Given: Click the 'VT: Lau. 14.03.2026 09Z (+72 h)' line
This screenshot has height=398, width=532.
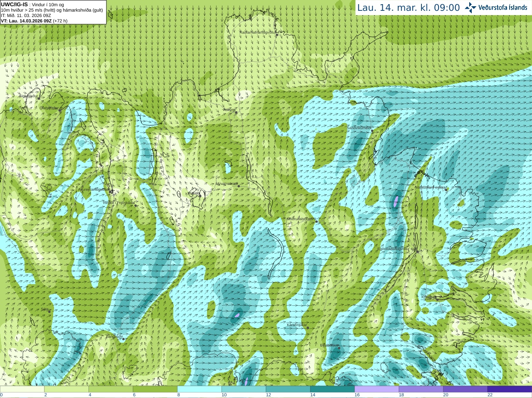Looking at the screenshot, I should [34, 21].
